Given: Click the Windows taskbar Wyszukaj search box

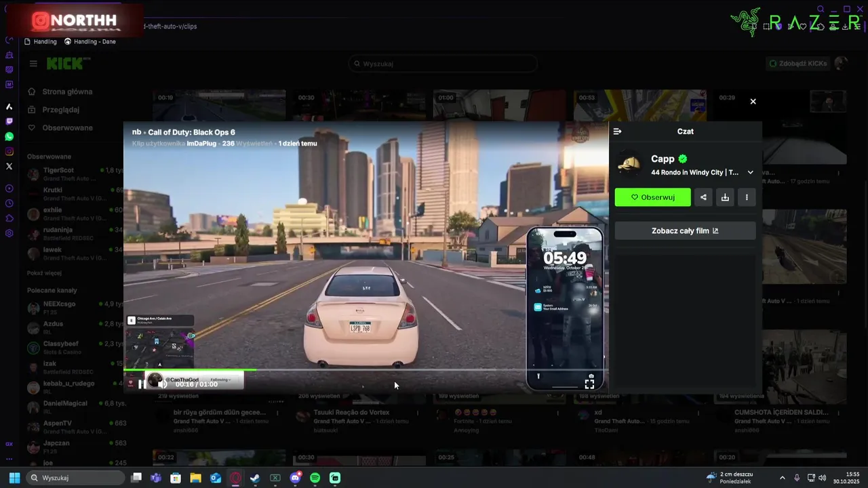Looking at the screenshot, I should [x=76, y=478].
